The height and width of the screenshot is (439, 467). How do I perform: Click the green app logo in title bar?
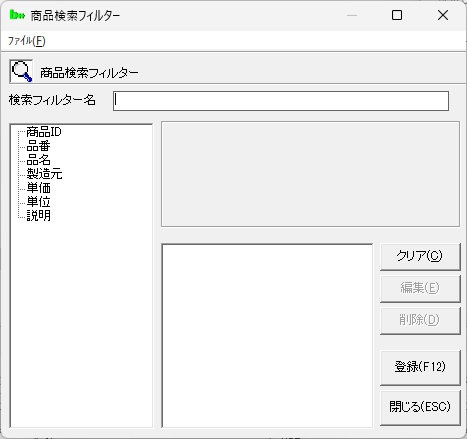(x=17, y=15)
